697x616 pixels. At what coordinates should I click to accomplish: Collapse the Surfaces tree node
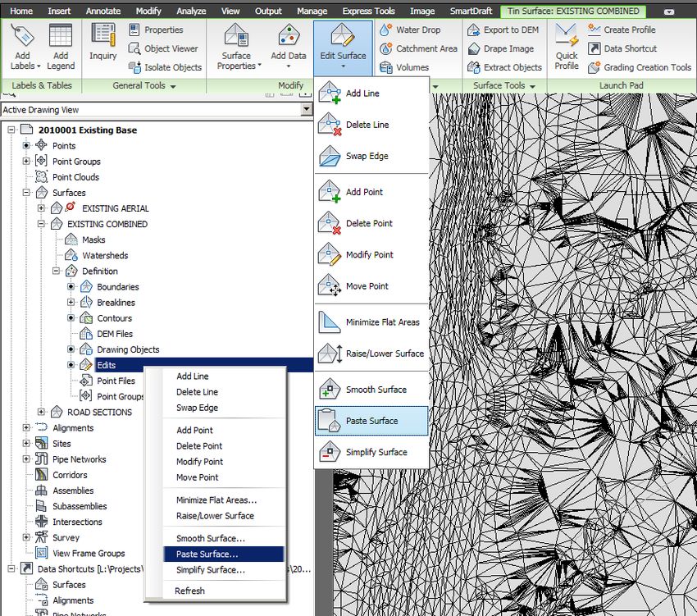[x=26, y=193]
